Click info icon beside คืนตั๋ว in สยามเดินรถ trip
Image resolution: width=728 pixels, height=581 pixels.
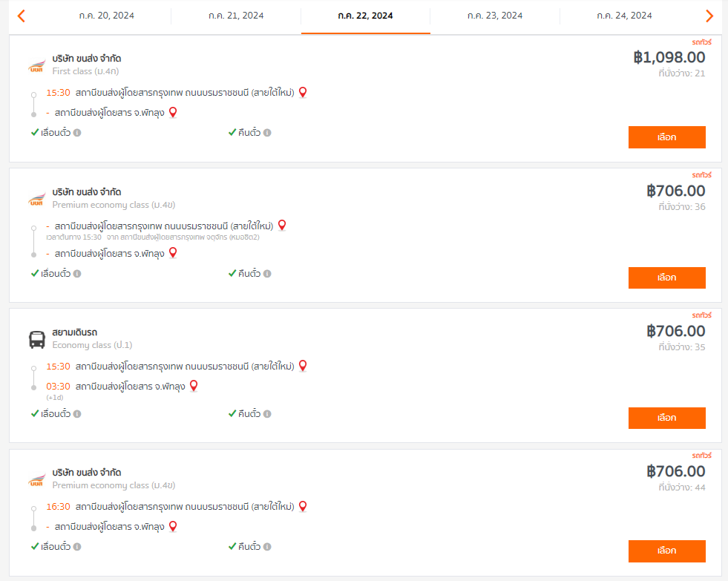click(x=267, y=413)
